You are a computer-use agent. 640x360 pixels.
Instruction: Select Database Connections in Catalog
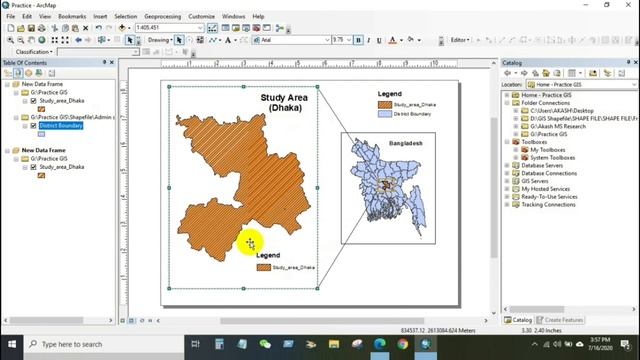pyautogui.click(x=549, y=173)
